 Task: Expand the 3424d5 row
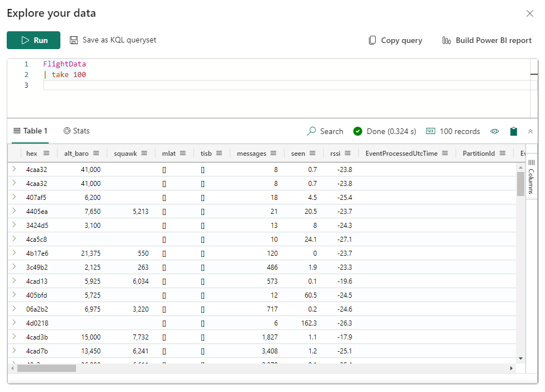(14, 224)
